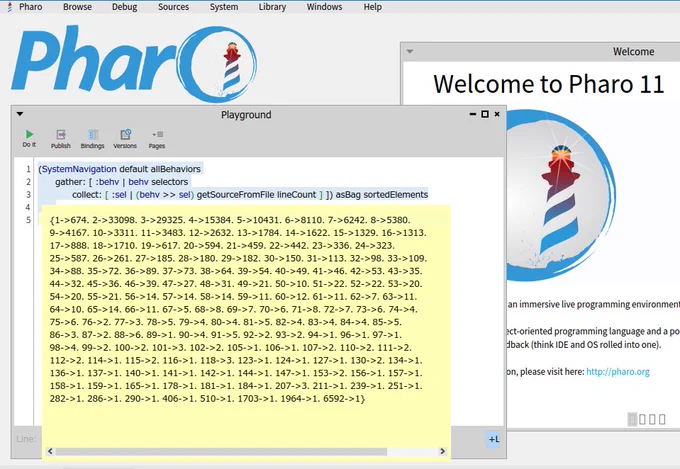
Task: Click the +L button in Playground status bar
Action: click(494, 439)
